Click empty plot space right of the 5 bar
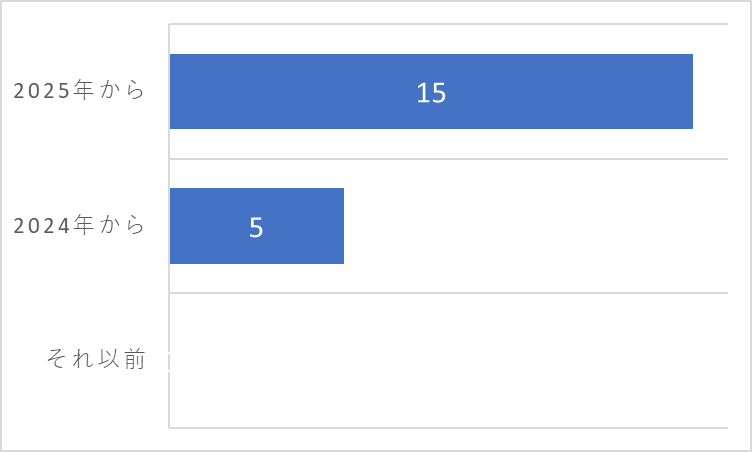Viewport: 752px width, 452px height. click(536, 226)
